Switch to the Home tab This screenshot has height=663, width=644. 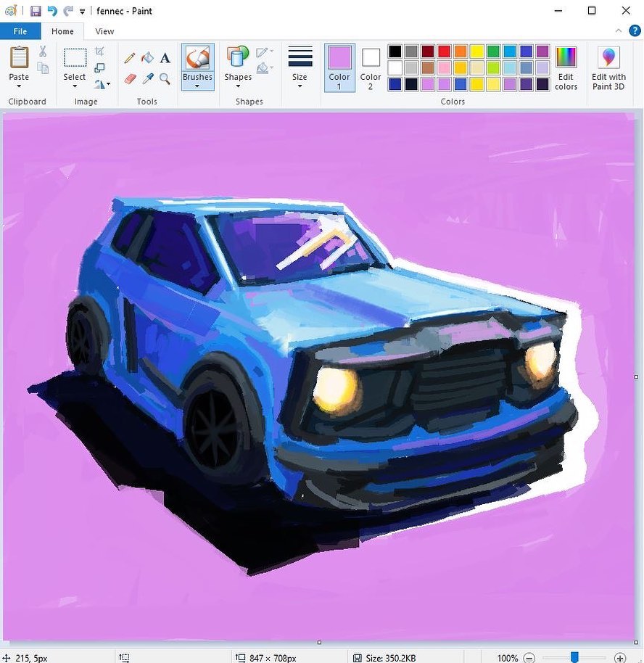[62, 31]
